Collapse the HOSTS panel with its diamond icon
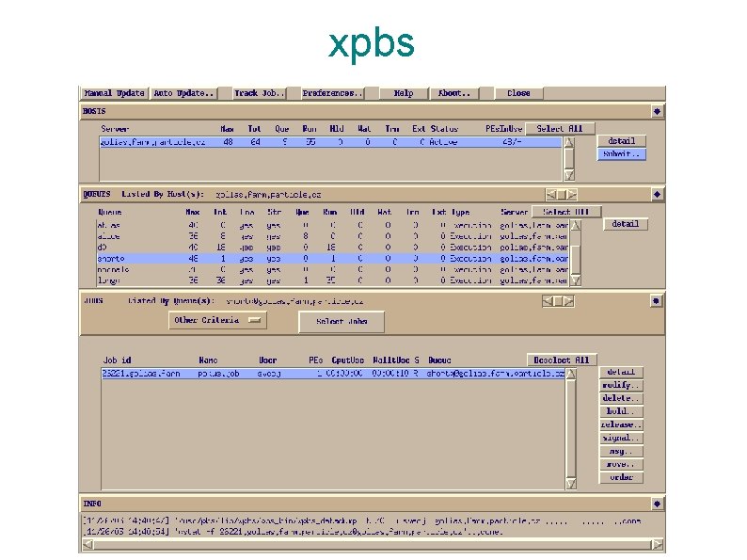Viewport: 747px width, 560px height. (657, 111)
